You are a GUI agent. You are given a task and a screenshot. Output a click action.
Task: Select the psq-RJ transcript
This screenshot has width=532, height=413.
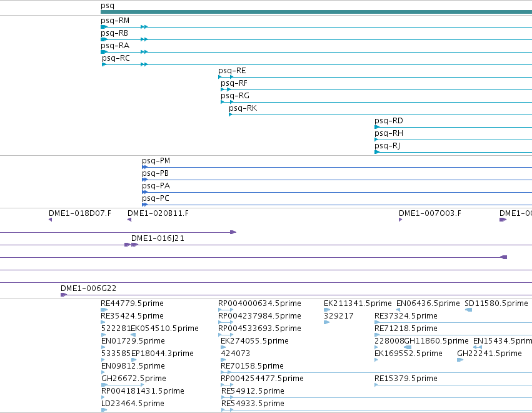point(453,152)
